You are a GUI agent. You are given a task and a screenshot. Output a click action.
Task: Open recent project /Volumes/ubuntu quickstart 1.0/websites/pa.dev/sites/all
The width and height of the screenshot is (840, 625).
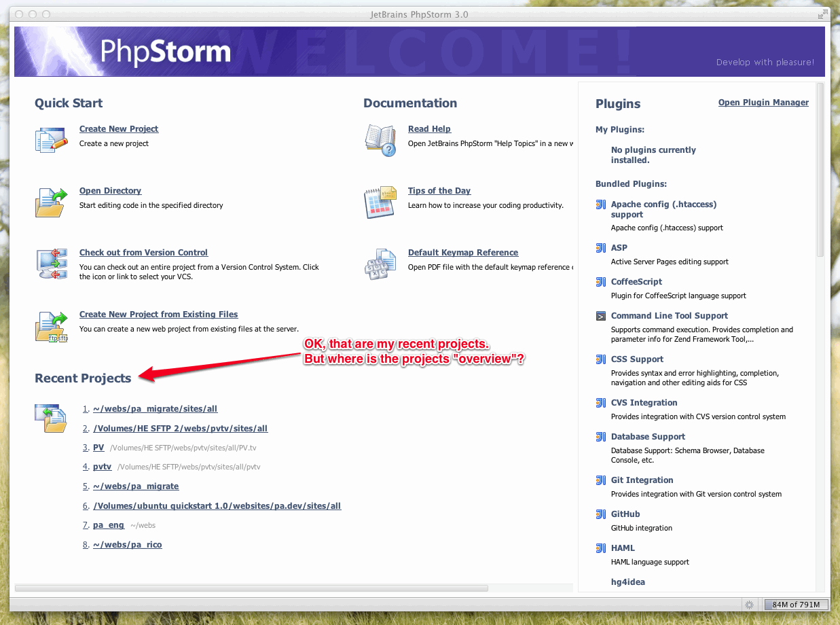point(217,506)
